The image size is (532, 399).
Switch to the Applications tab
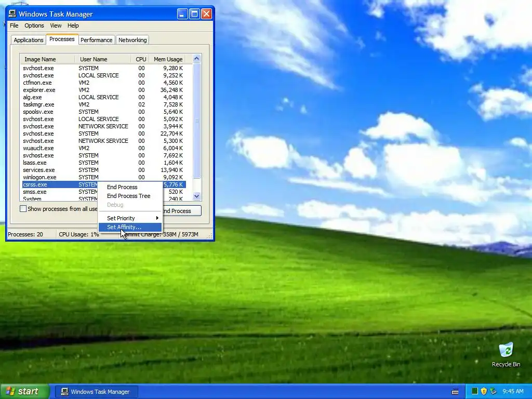click(29, 40)
